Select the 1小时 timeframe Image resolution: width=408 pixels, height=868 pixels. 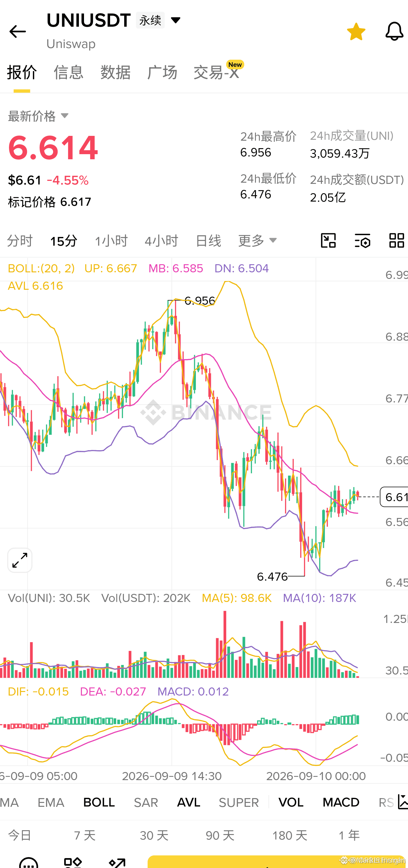click(111, 241)
